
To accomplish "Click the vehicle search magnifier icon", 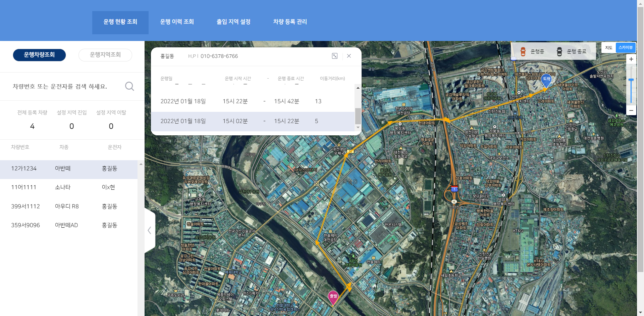I will tap(129, 86).
